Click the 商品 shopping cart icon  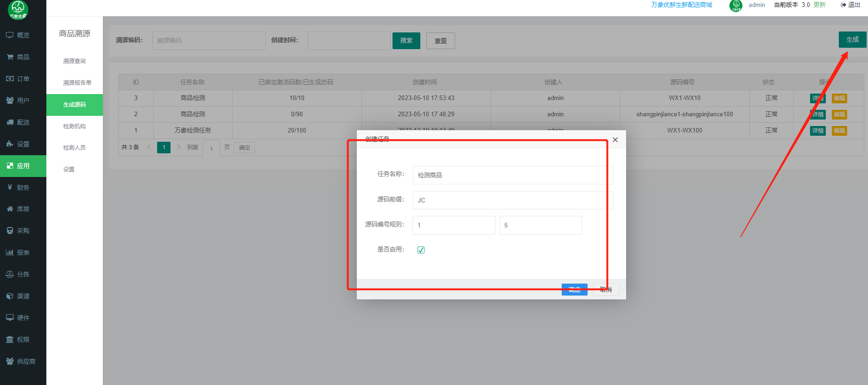(x=10, y=57)
